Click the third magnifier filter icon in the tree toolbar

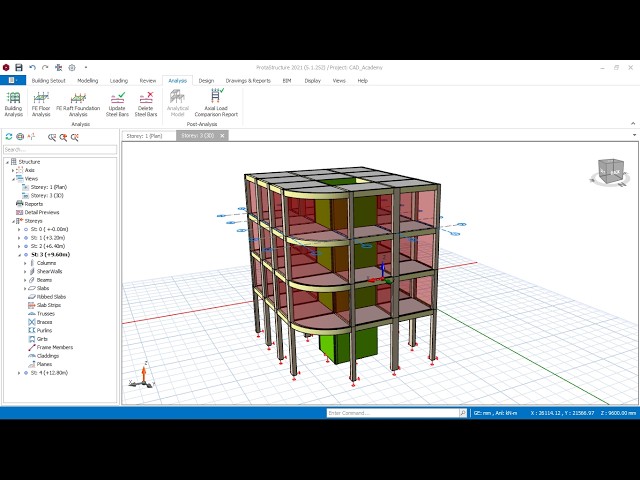[74, 137]
